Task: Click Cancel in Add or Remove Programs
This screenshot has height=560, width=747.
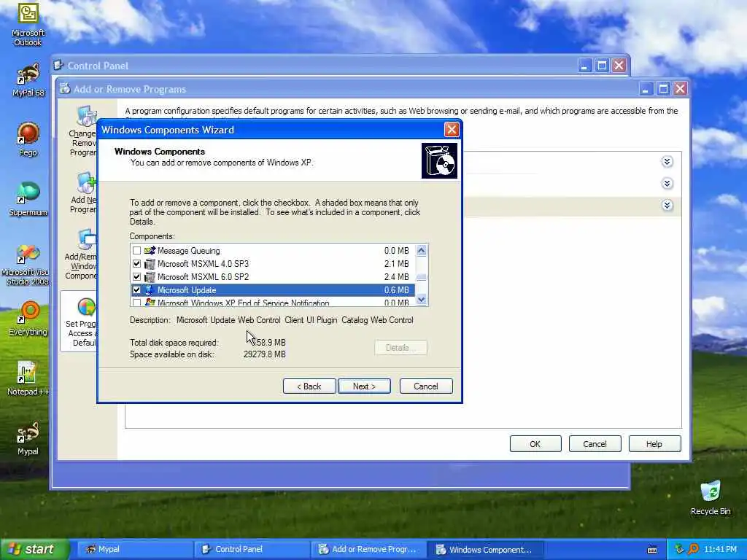Action: (595, 444)
